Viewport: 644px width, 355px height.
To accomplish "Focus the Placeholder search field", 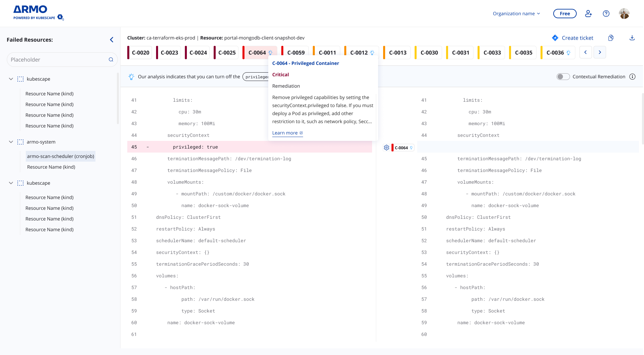I will pyautogui.click(x=62, y=60).
